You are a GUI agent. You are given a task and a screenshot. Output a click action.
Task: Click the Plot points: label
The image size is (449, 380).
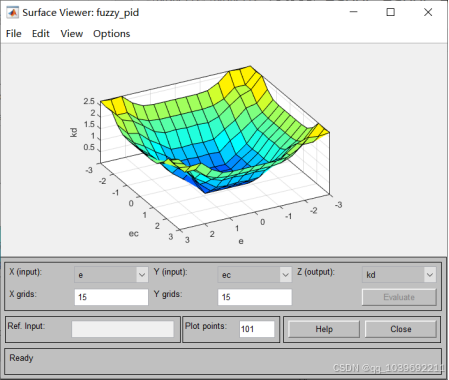pos(206,326)
